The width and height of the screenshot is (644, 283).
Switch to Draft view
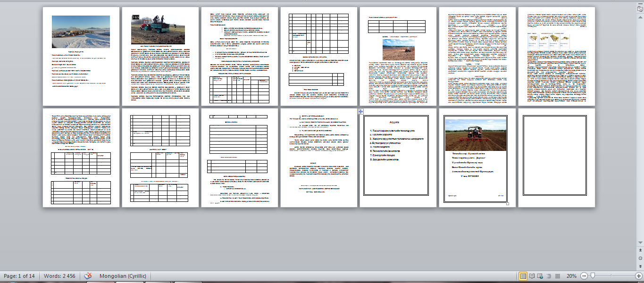[x=559, y=276]
